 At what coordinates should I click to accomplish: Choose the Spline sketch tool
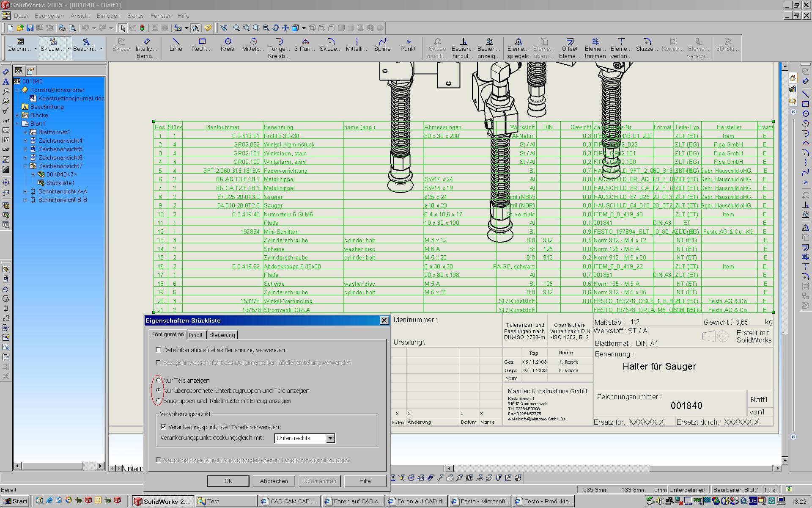point(382,44)
